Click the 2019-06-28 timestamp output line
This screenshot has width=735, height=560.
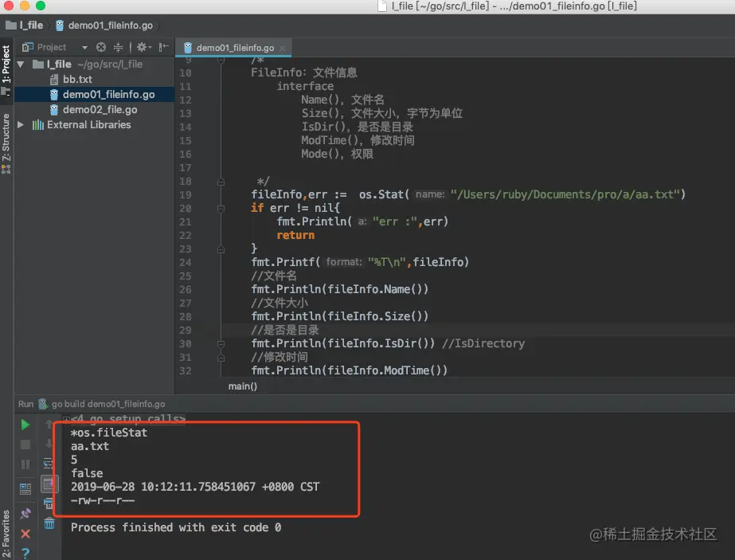tap(195, 487)
